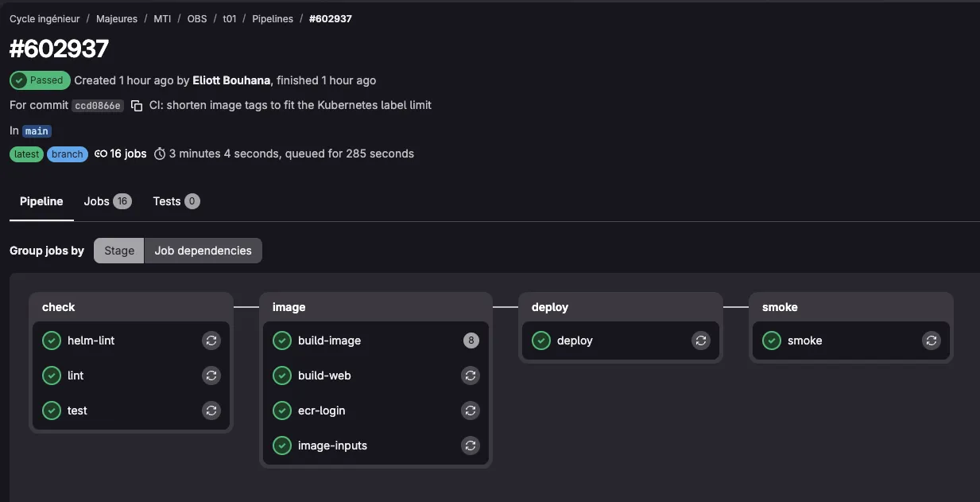Click lint job passed status icon
Screen dimensions: 980x502
pos(52,376)
